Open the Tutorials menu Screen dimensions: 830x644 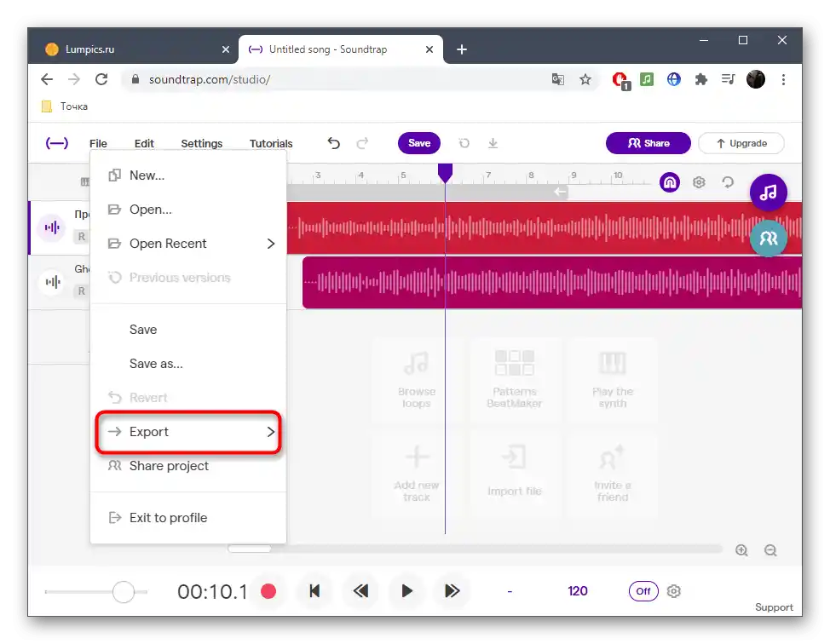tap(271, 143)
